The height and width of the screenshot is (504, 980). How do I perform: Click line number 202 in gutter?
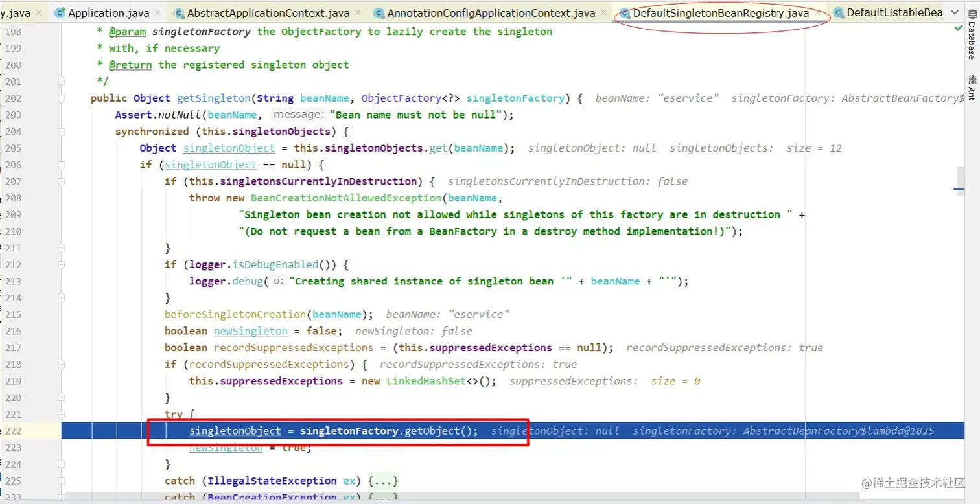(13, 98)
